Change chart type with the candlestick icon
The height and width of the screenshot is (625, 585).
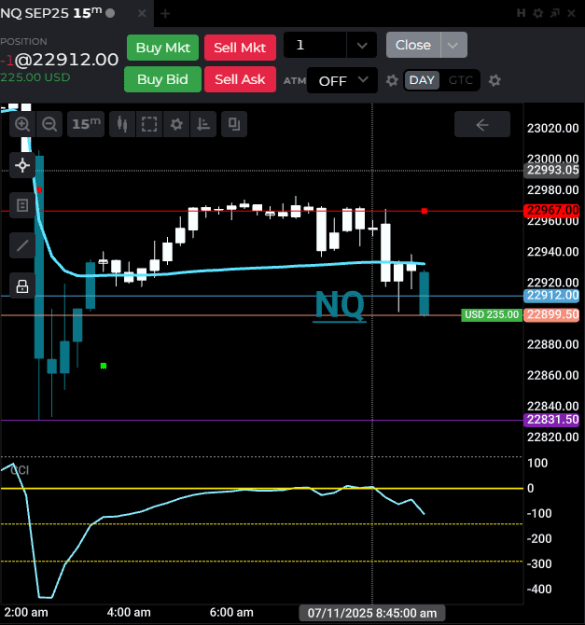click(x=122, y=124)
